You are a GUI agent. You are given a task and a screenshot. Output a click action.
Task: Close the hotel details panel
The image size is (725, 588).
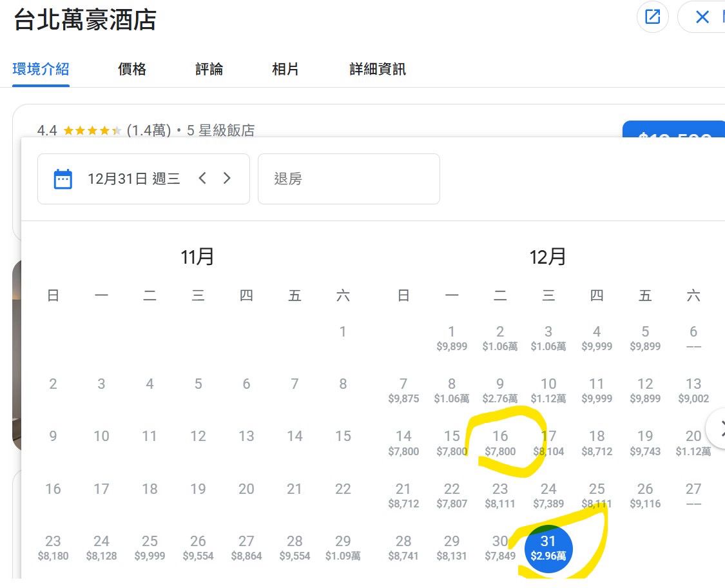[702, 17]
